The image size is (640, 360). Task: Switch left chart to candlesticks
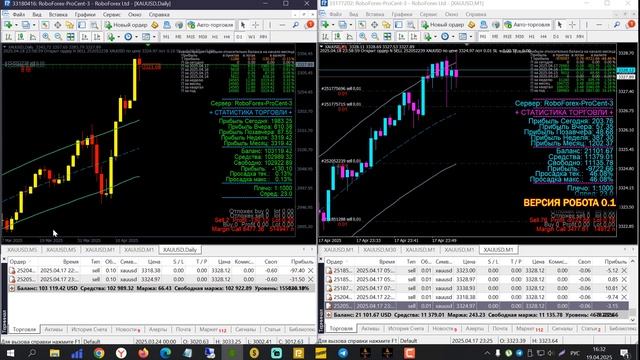coord(20,37)
